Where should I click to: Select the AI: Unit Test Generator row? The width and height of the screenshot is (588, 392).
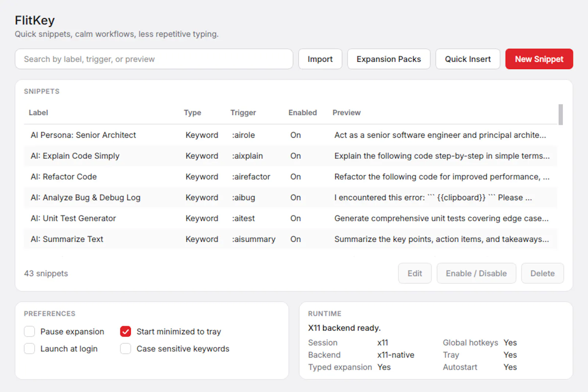pos(290,218)
